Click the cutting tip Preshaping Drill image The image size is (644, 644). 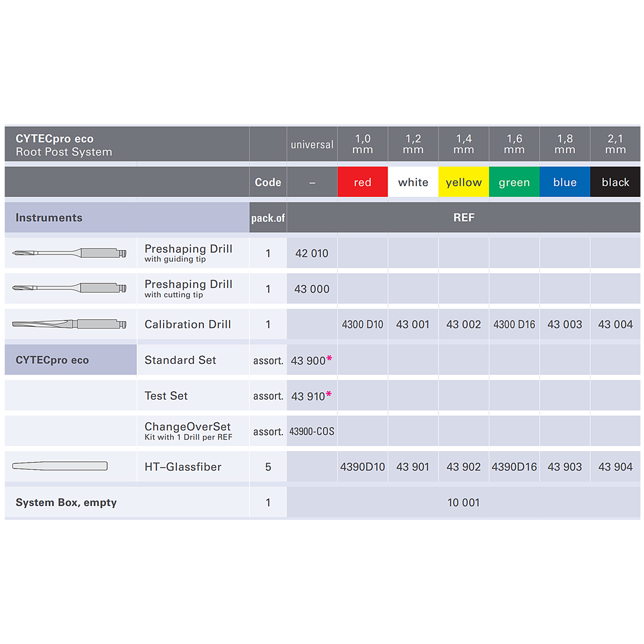click(69, 288)
